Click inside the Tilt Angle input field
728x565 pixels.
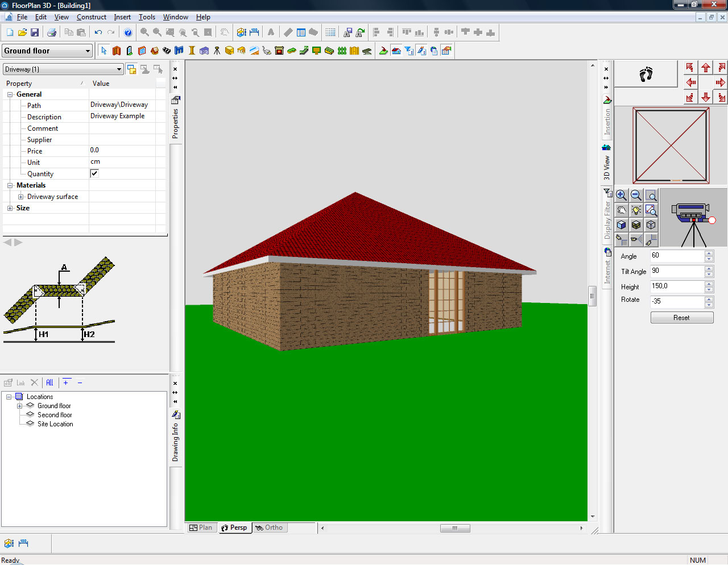click(x=677, y=271)
